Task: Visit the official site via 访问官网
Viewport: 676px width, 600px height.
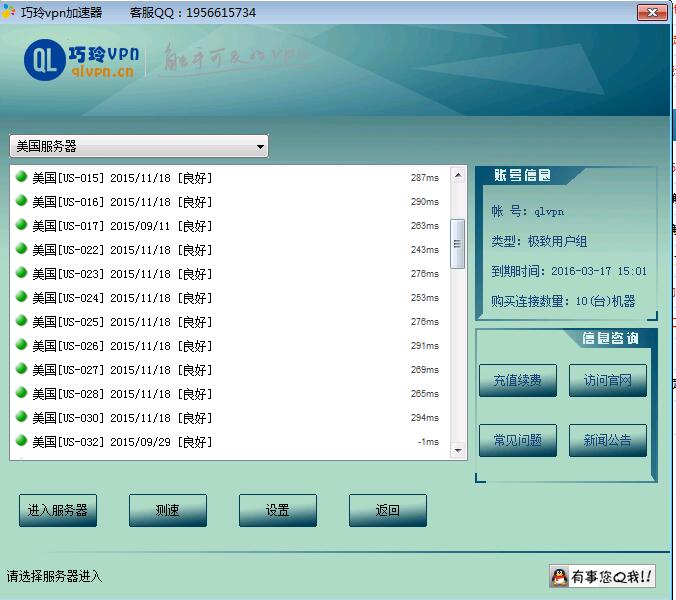Action: click(x=607, y=380)
